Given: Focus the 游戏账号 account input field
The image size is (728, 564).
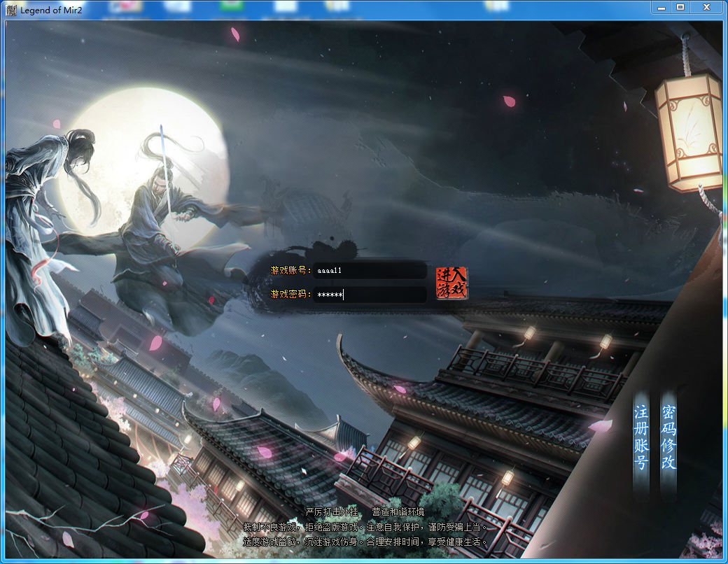Looking at the screenshot, I should [370, 271].
